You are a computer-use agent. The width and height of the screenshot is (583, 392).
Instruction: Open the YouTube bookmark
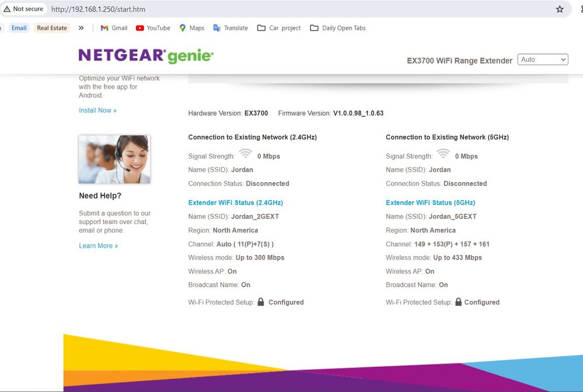[x=153, y=28]
